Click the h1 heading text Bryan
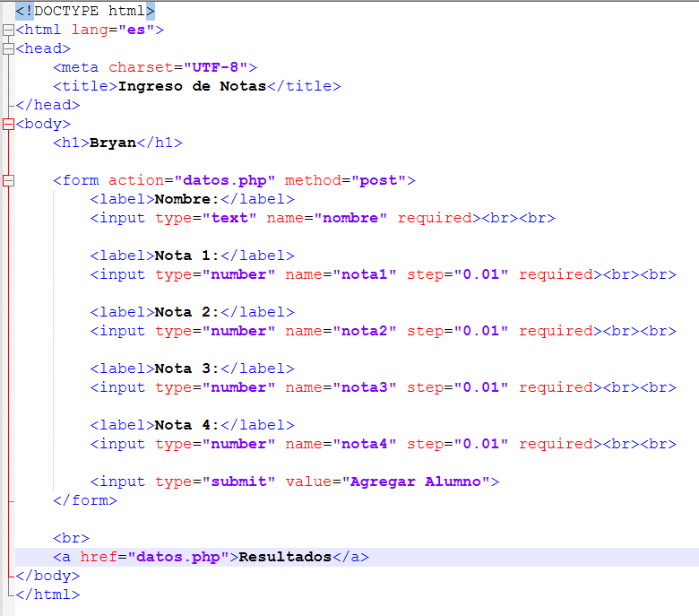This screenshot has width=699, height=616. (x=113, y=143)
